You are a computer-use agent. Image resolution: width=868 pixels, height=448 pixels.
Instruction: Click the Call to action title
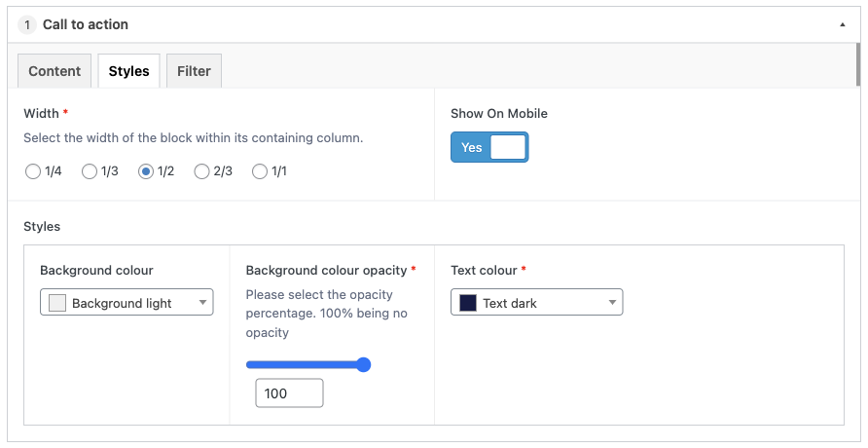point(86,24)
